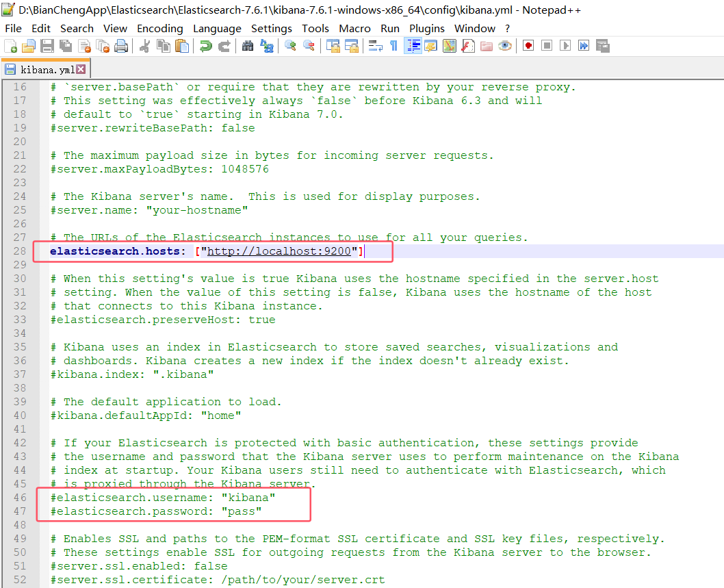This screenshot has height=588, width=724.
Task: Click the user-defined language icon
Action: [431, 46]
